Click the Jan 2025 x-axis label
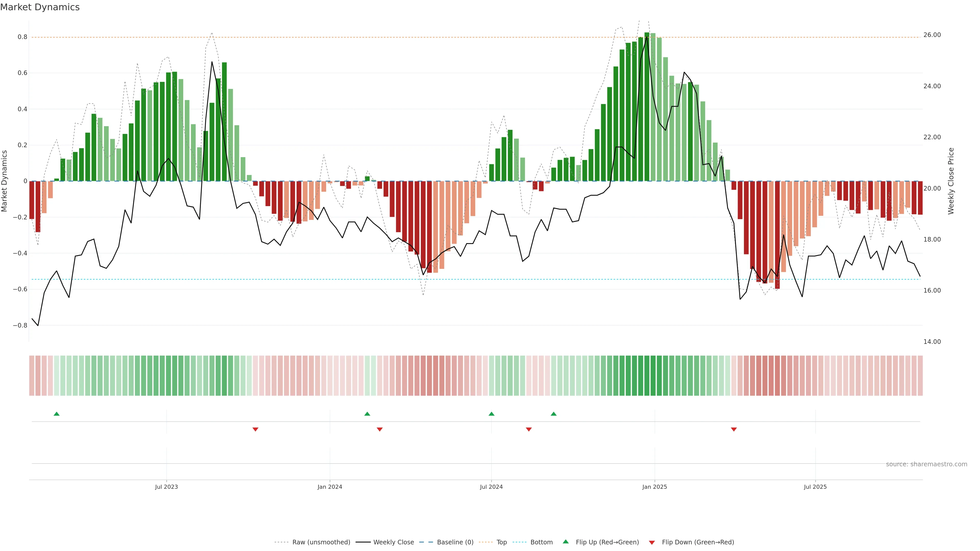Image resolution: width=980 pixels, height=551 pixels. tap(654, 487)
